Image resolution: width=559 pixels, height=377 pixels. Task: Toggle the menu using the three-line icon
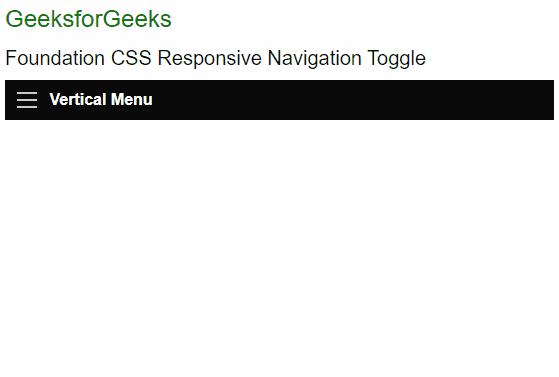pyautogui.click(x=27, y=100)
